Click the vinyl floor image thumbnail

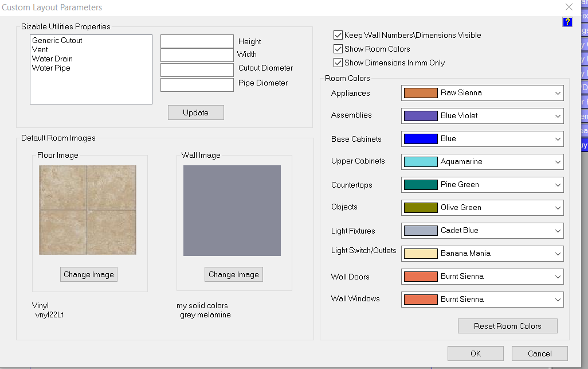coord(88,210)
